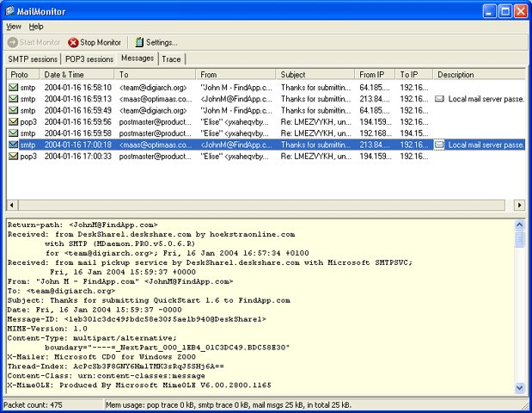The width and height of the screenshot is (532, 413).
Task: Click envelope icon of 16:59:49 smtp row
Action: [13, 110]
